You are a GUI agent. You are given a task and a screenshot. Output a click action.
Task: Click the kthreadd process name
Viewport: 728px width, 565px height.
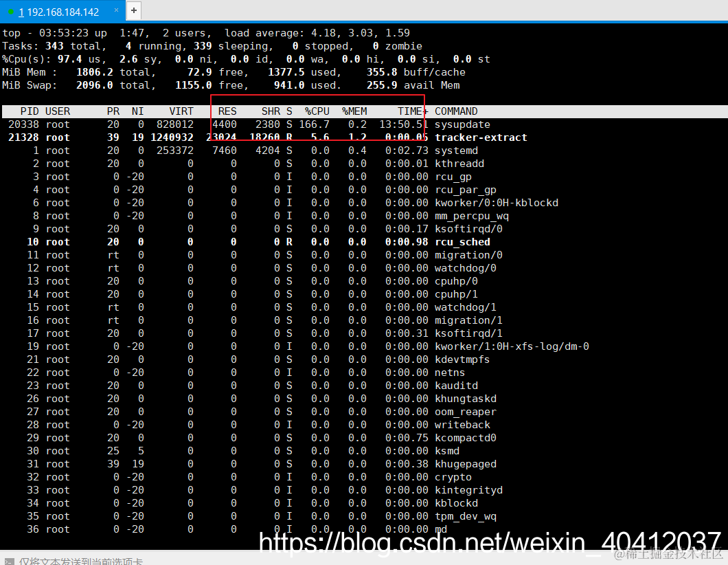pyautogui.click(x=459, y=164)
